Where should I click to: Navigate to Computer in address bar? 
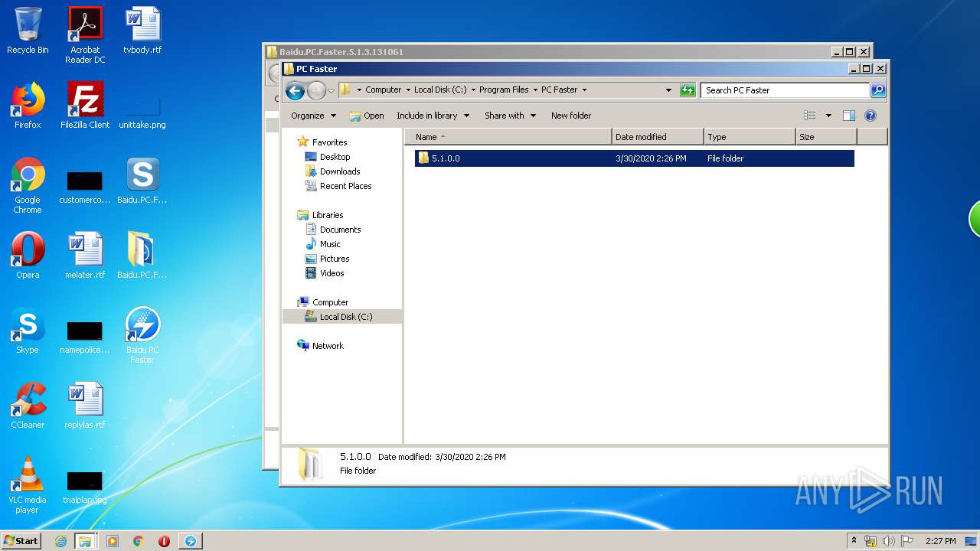click(383, 90)
